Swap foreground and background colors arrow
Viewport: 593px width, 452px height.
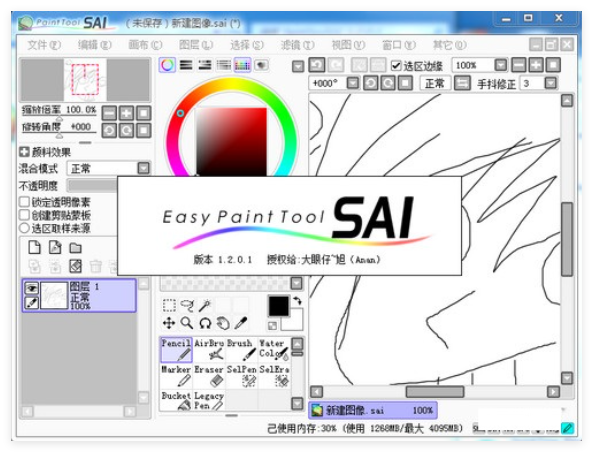pyautogui.click(x=298, y=301)
